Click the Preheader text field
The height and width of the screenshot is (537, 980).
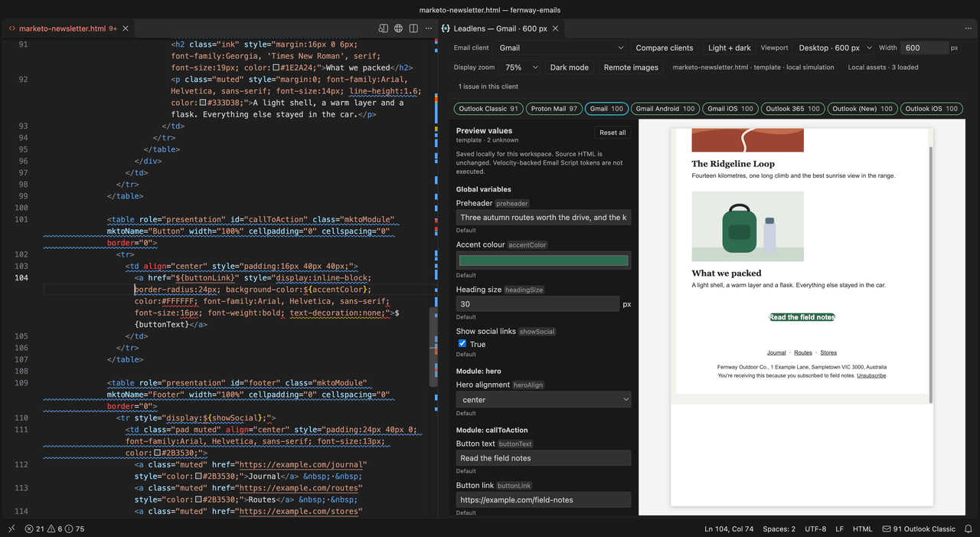click(x=544, y=218)
